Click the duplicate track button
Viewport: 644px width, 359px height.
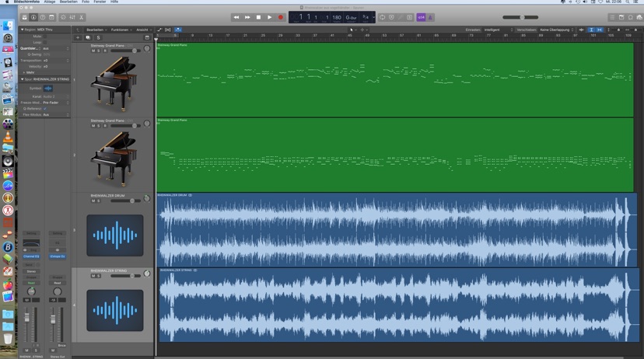[88, 37]
